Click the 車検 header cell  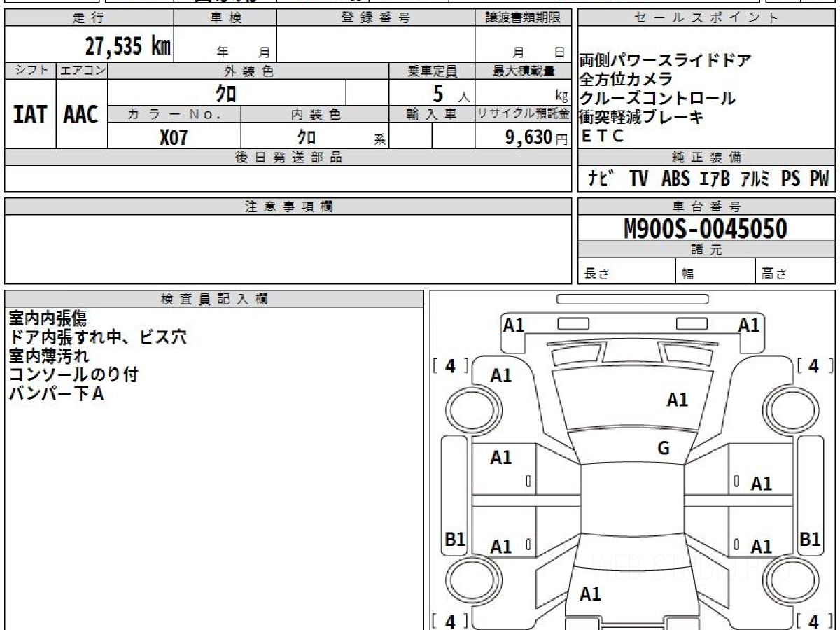click(225, 18)
